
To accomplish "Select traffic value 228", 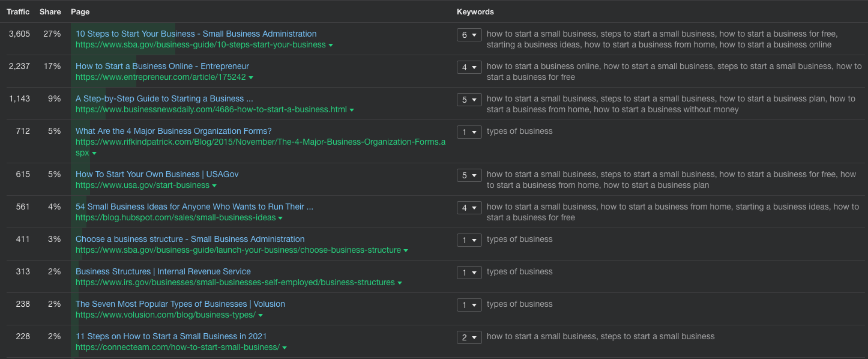I will point(23,336).
